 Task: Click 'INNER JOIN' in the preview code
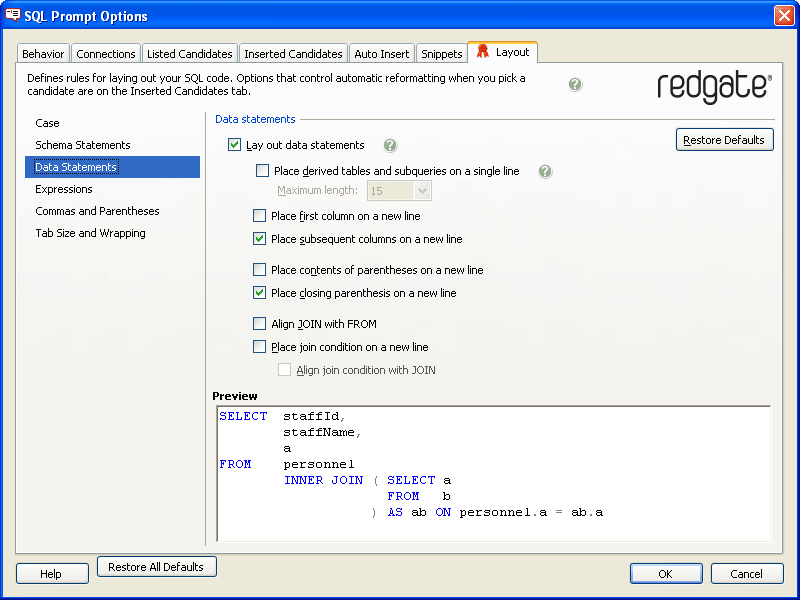point(323,480)
